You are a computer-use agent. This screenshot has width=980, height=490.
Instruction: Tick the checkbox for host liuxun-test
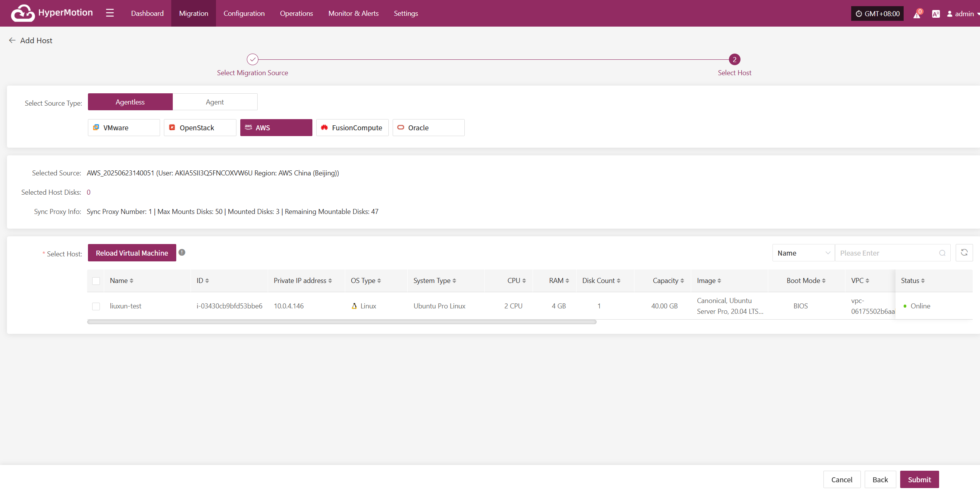click(x=96, y=306)
